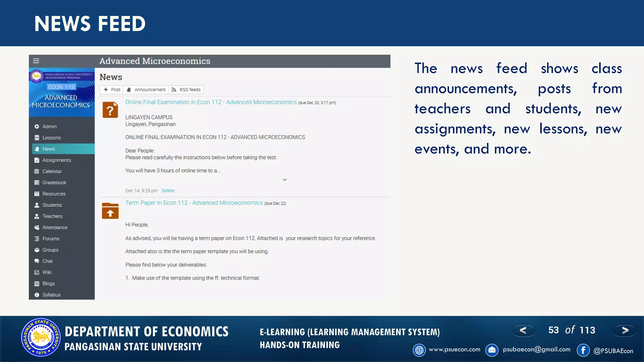Click the Attendance icon
The image size is (644, 362).
37,228
